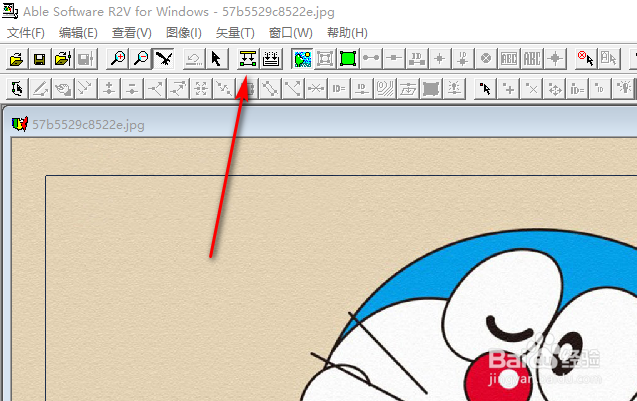This screenshot has width=637, height=401.
Task: Click the greyed-out save-with-options disk icon
Action: click(86, 59)
